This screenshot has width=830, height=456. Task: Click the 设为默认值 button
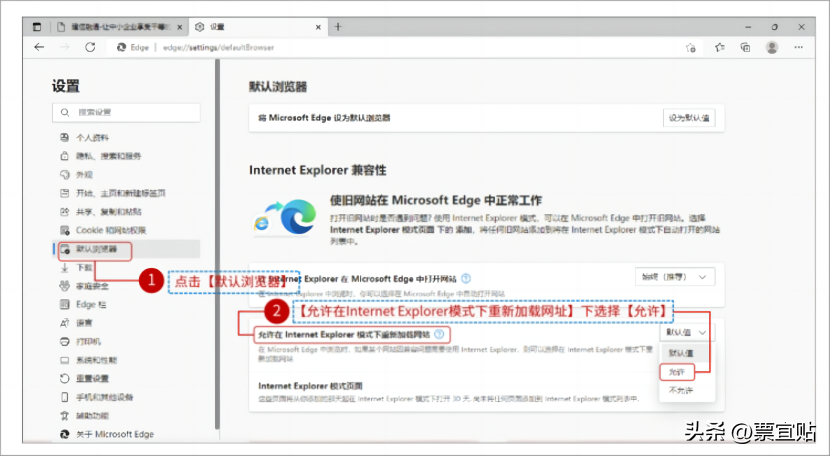coord(689,118)
